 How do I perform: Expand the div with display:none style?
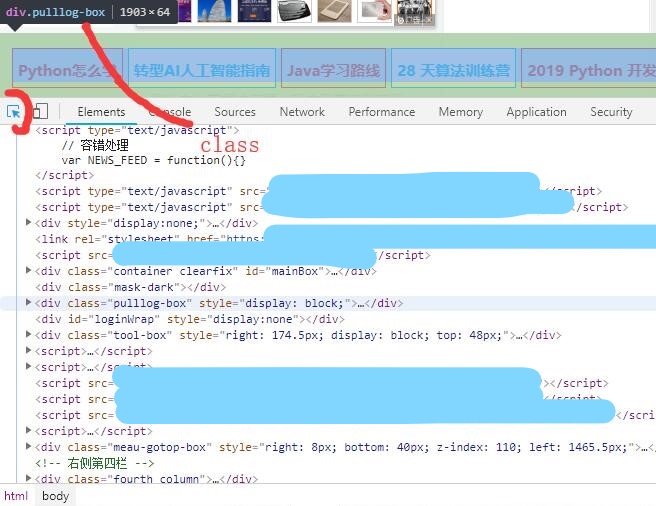[28, 222]
